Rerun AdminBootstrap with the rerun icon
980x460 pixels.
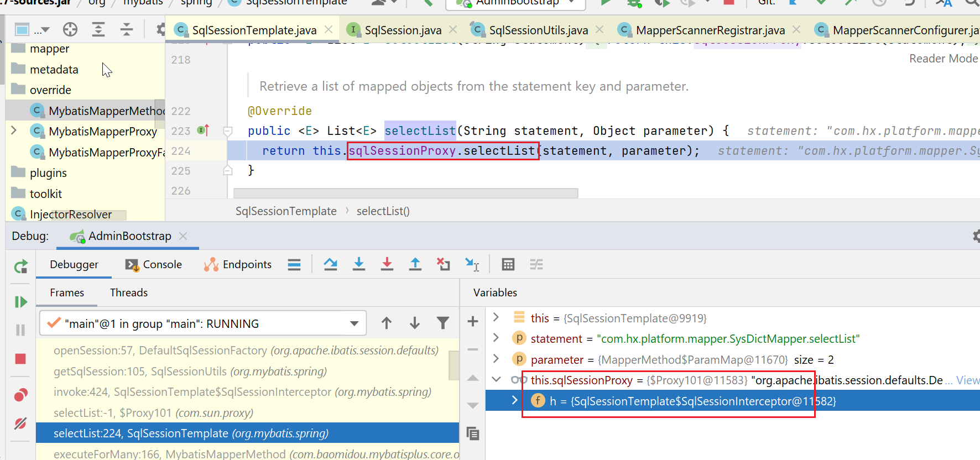(x=21, y=267)
